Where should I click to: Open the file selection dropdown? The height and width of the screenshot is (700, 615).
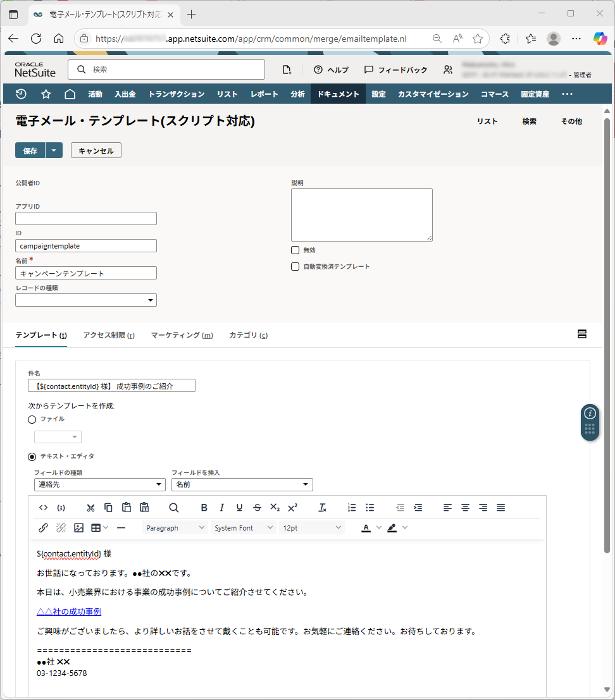coord(58,436)
